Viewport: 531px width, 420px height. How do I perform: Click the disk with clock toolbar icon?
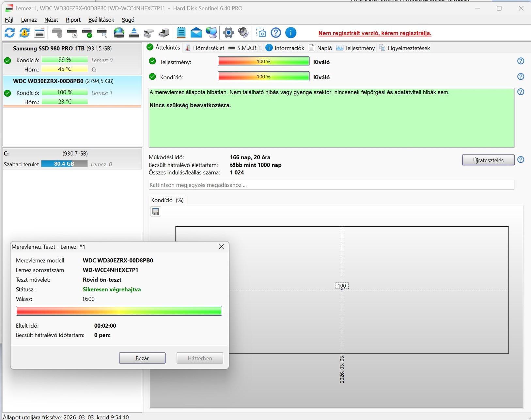(72, 33)
